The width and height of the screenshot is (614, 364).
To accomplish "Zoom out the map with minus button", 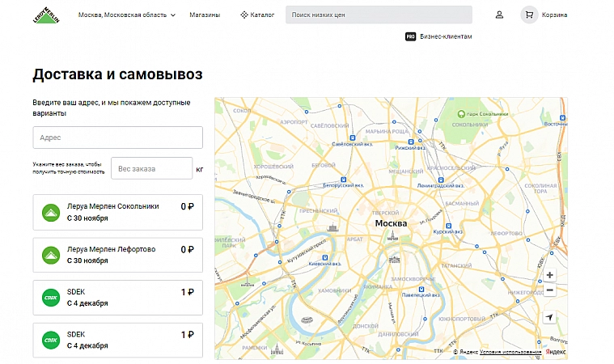I will [550, 290].
